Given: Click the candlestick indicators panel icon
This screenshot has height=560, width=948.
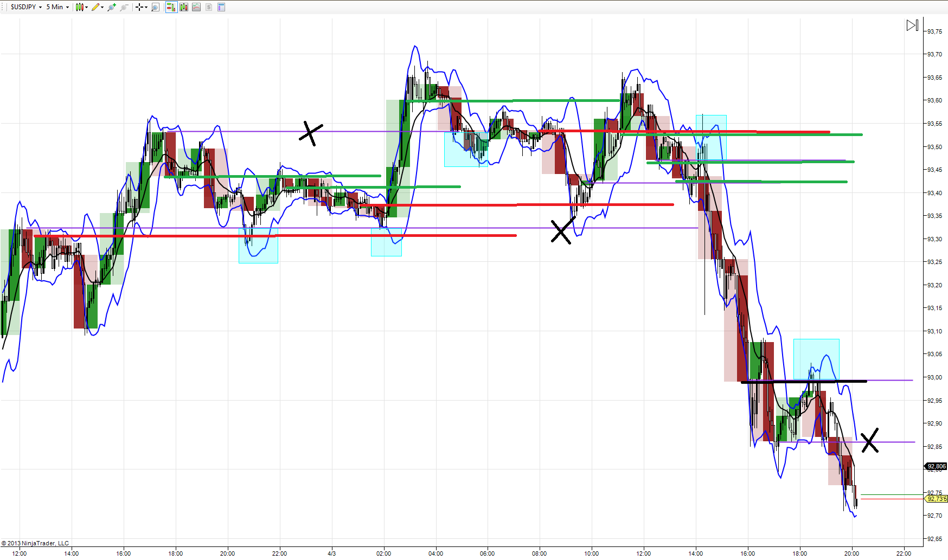Looking at the screenshot, I should 184,7.
